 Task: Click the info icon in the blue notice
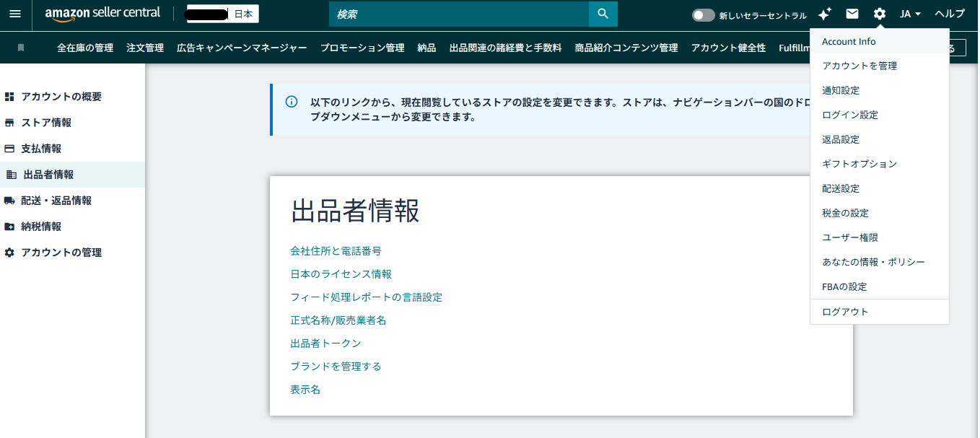click(292, 102)
